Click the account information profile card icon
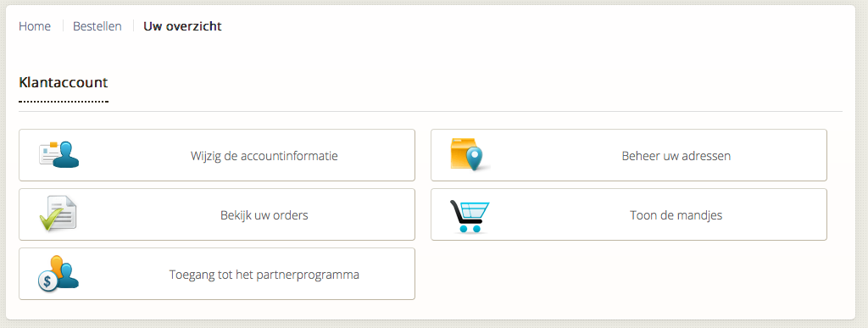This screenshot has width=868, height=328. click(x=58, y=155)
